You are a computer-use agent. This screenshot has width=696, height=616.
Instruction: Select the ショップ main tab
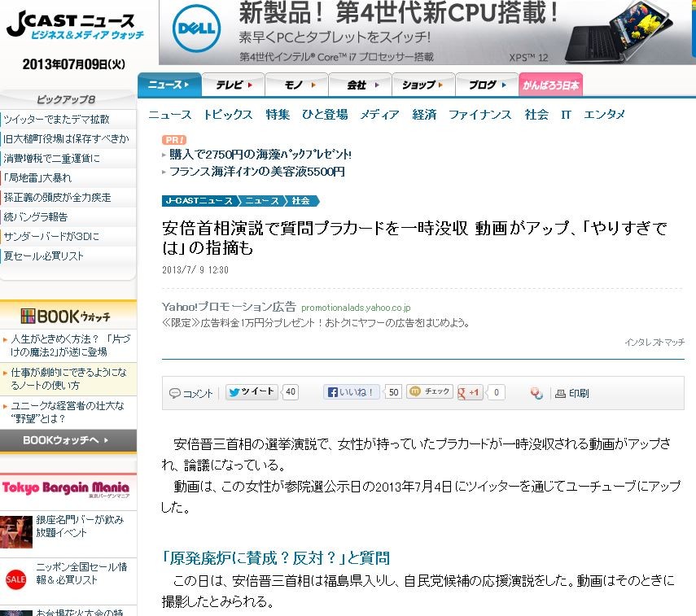[x=424, y=85]
